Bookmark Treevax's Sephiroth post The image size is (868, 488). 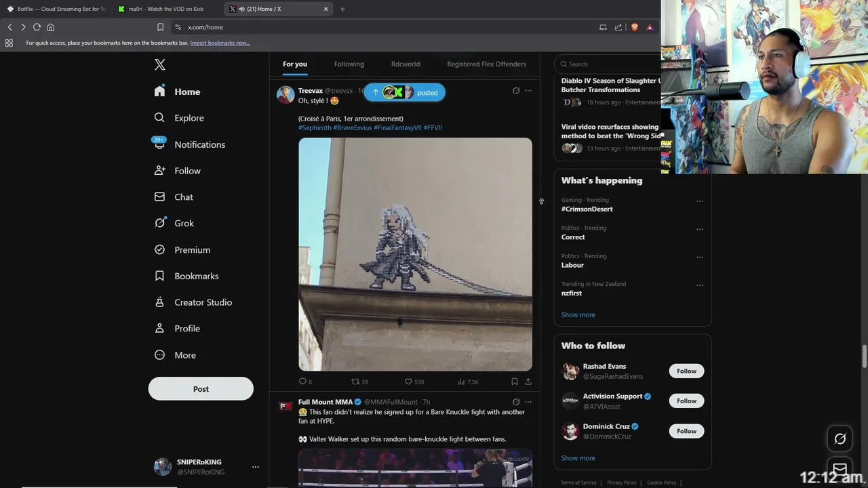tap(515, 382)
